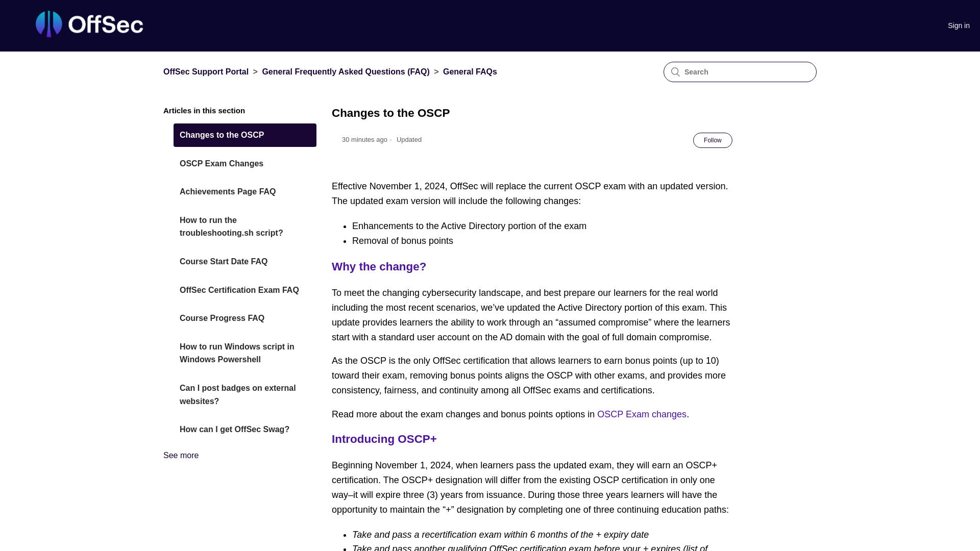The image size is (980, 551).
Task: Select the OSCP Exam Changes article
Action: tap(244, 163)
